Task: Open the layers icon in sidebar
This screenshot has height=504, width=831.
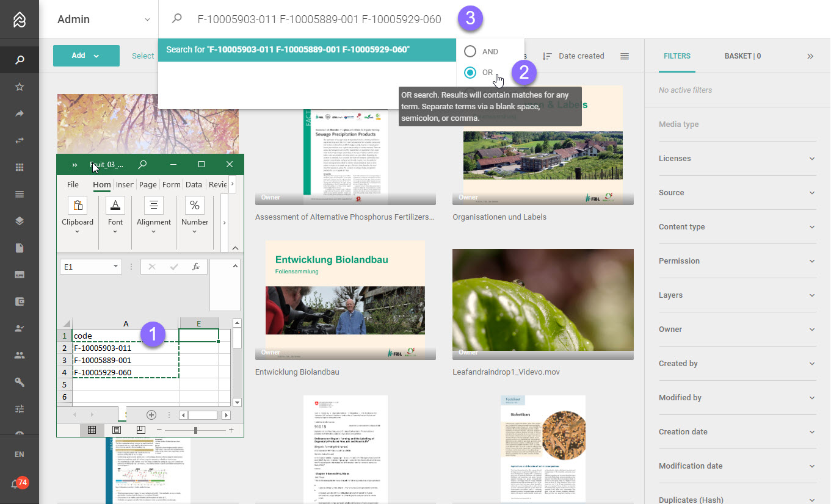Action: point(20,221)
